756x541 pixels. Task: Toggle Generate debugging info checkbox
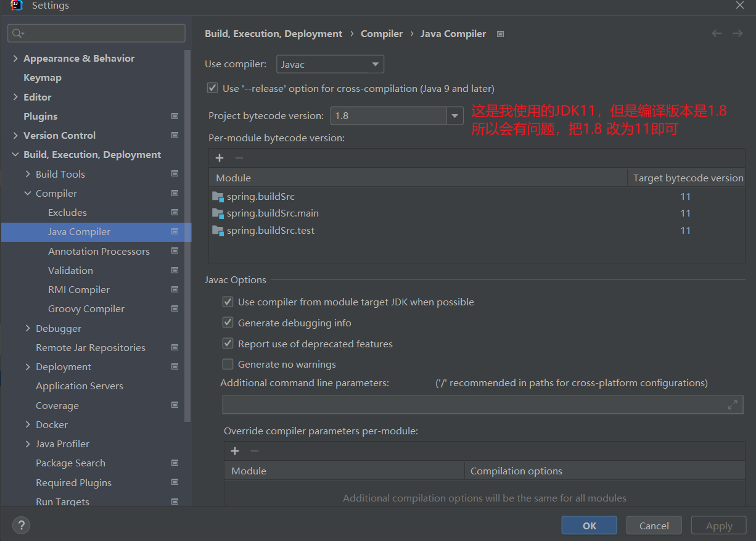click(x=228, y=323)
